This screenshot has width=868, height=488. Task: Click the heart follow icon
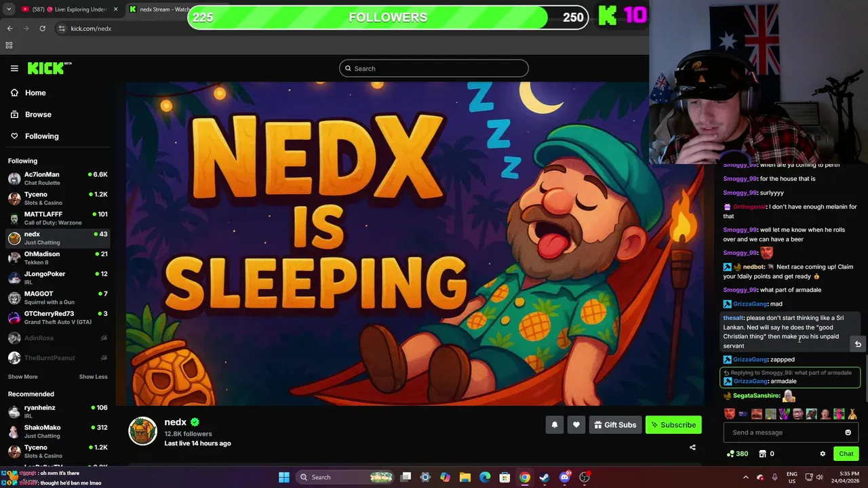coord(576,425)
